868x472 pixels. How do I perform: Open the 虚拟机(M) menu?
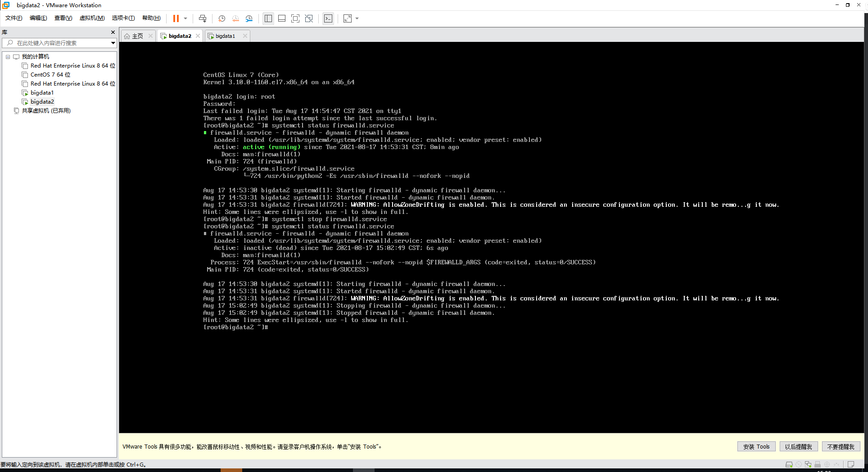coord(92,18)
